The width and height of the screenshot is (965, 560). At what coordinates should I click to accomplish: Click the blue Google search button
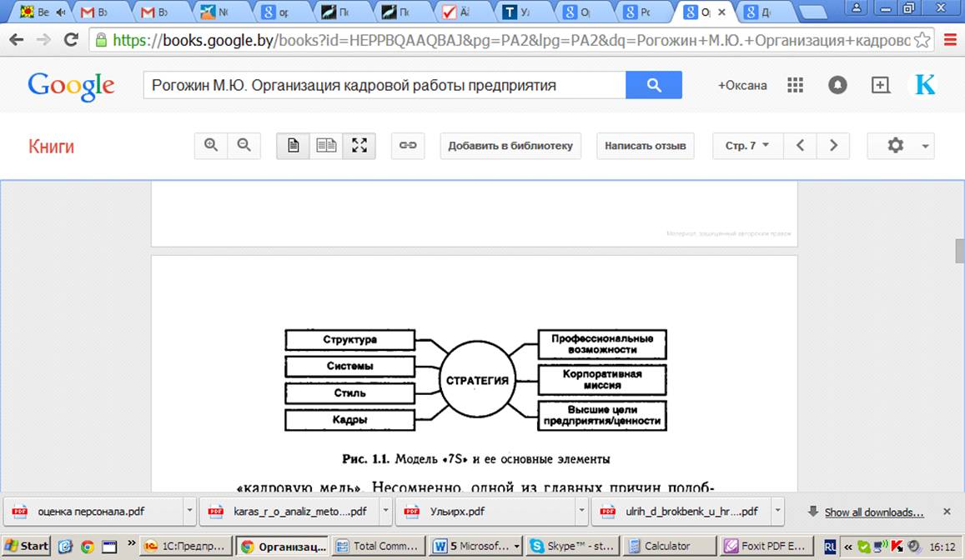pos(653,85)
